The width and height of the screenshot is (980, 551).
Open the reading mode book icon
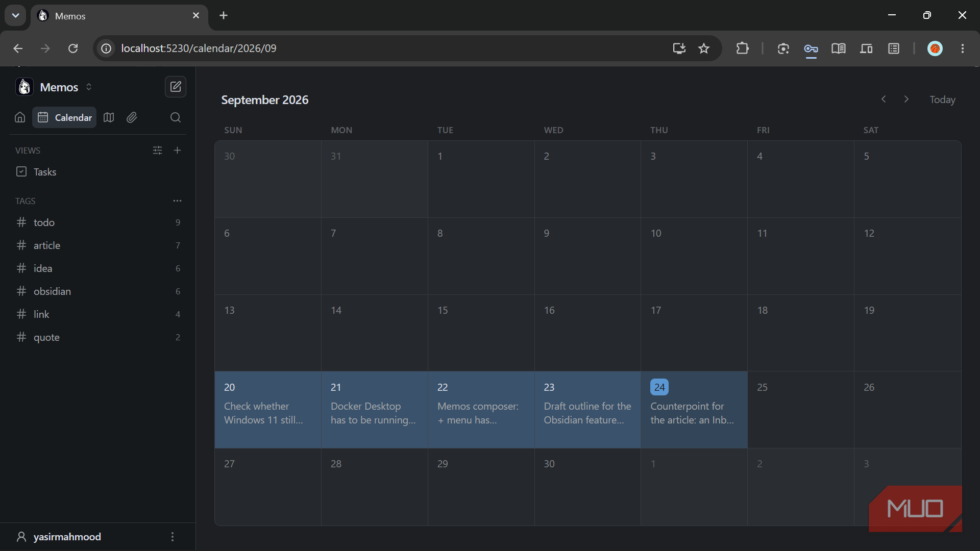(x=839, y=48)
